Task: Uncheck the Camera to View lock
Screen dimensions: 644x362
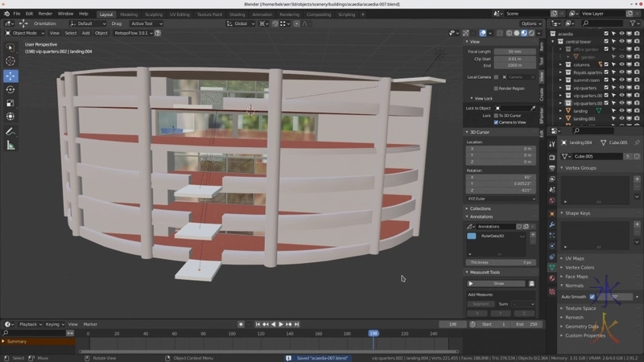Action: pyautogui.click(x=496, y=122)
